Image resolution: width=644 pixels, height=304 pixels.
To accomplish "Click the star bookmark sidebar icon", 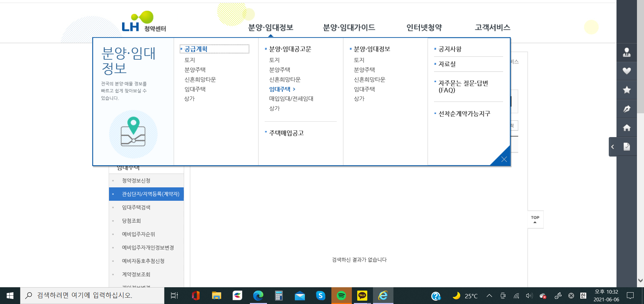I will 627,90.
